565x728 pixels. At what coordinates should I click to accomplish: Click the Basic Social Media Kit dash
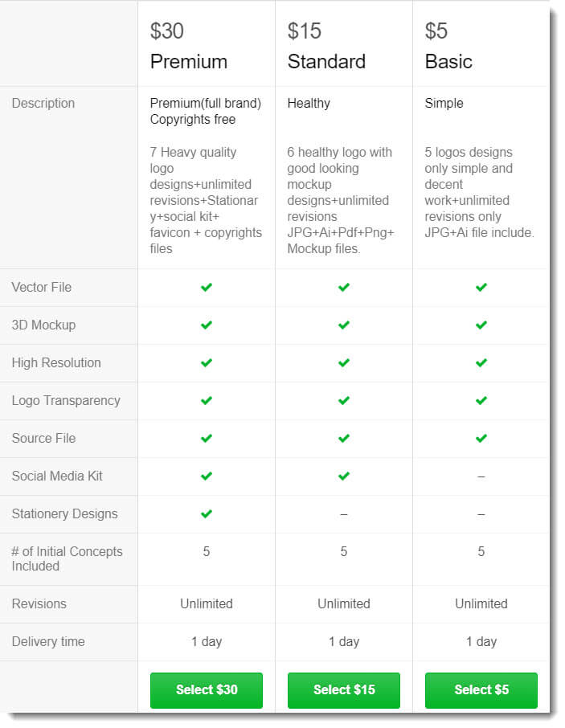pos(481,476)
